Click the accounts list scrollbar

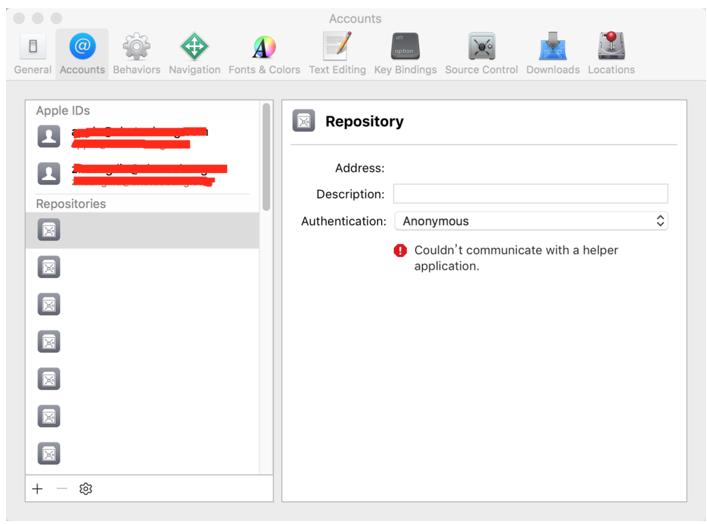click(x=266, y=156)
